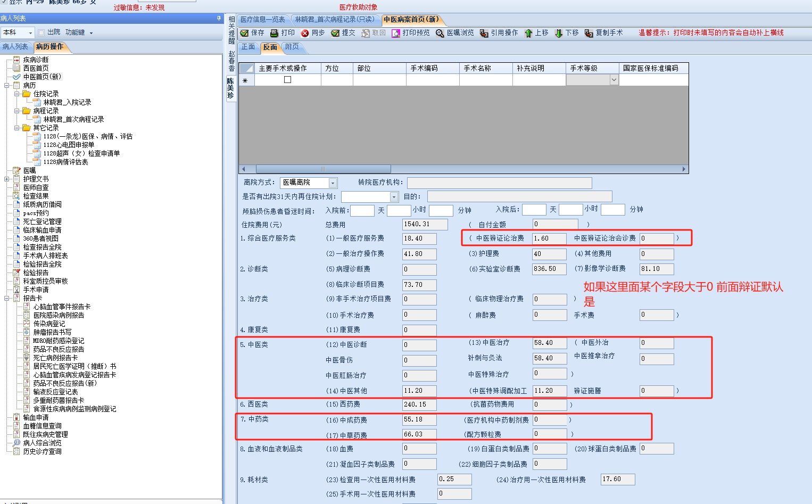Collapse the 报告卡 tree node
The width and height of the screenshot is (812, 504).
(6, 298)
